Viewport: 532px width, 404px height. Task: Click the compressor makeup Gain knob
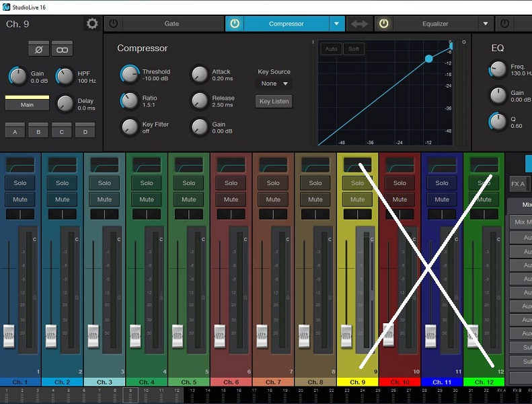coord(200,127)
